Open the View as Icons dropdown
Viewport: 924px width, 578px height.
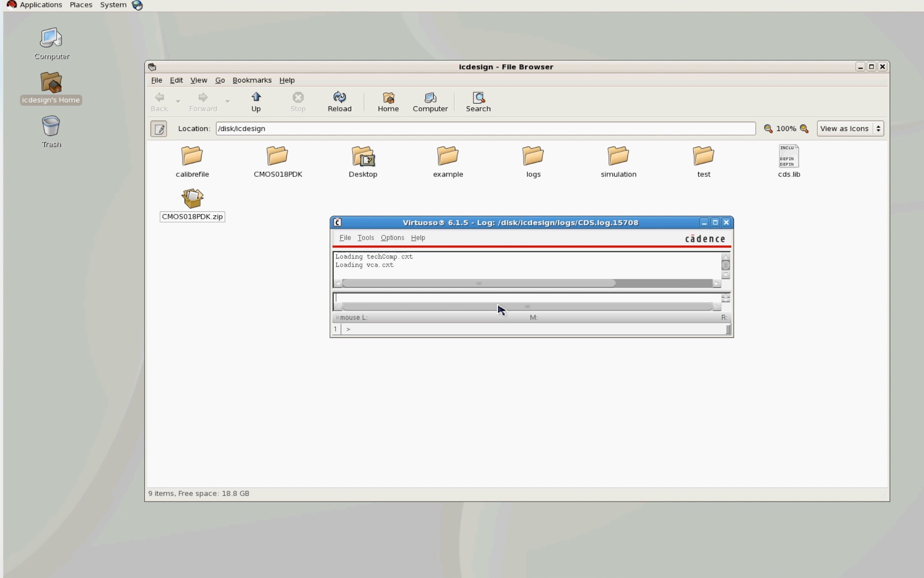point(850,129)
